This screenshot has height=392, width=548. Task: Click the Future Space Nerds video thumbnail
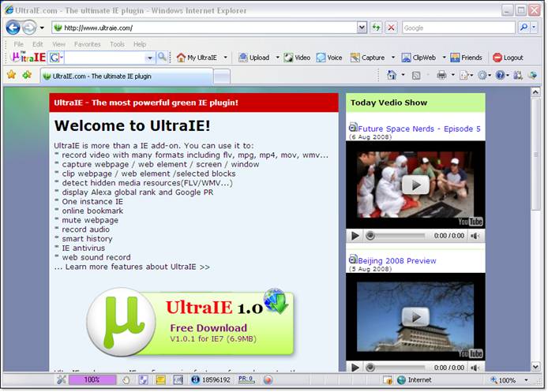pos(415,185)
